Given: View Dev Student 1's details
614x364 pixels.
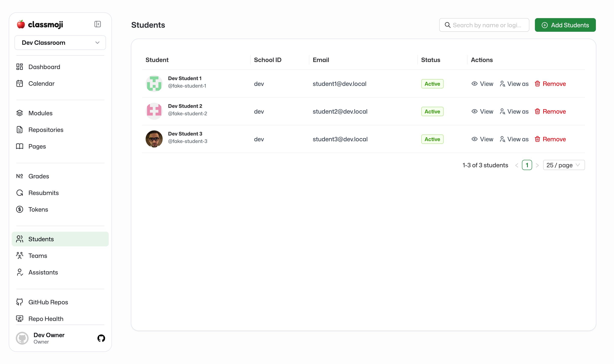Looking at the screenshot, I should click(x=482, y=84).
